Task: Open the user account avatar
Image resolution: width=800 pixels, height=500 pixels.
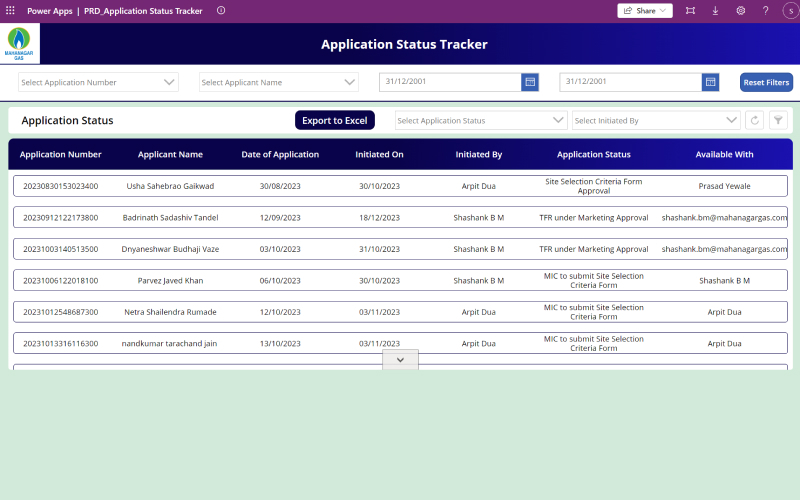Action: 791,11
